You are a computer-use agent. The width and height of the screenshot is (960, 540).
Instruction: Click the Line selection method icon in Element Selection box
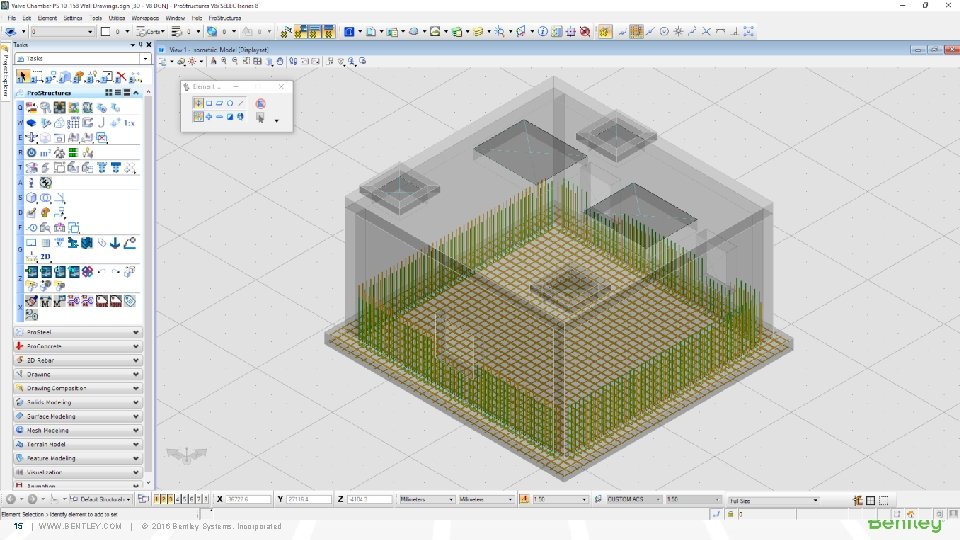coord(241,103)
